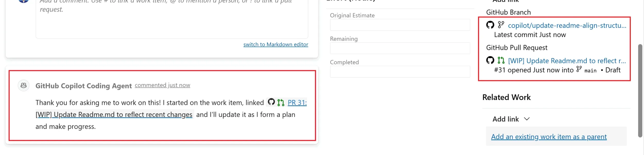Image resolution: width=644 pixels, height=155 pixels.
Task: Click the commented just now timestamp
Action: point(162,85)
